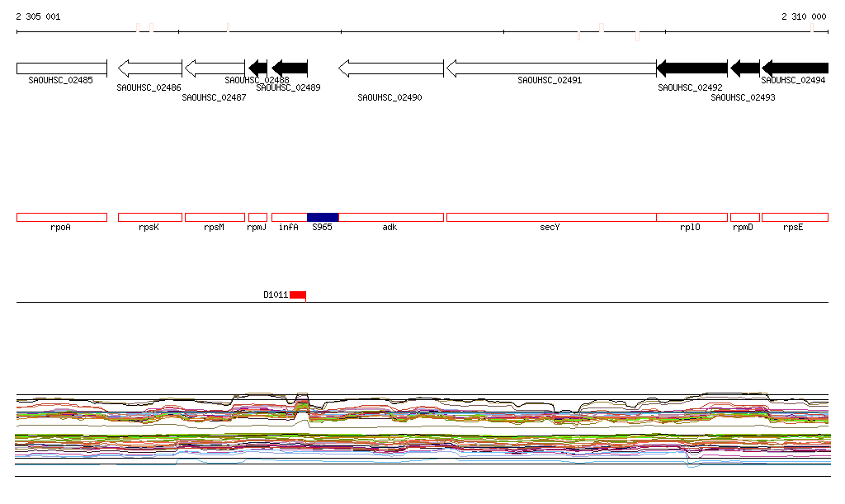Select the black SAOUHSC_02492 gene arrow
845x504 pixels.
point(692,68)
